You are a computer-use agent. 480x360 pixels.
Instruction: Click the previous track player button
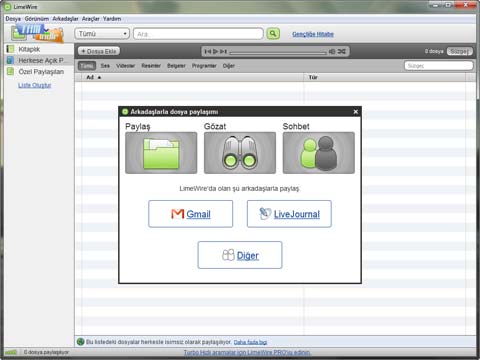point(208,51)
